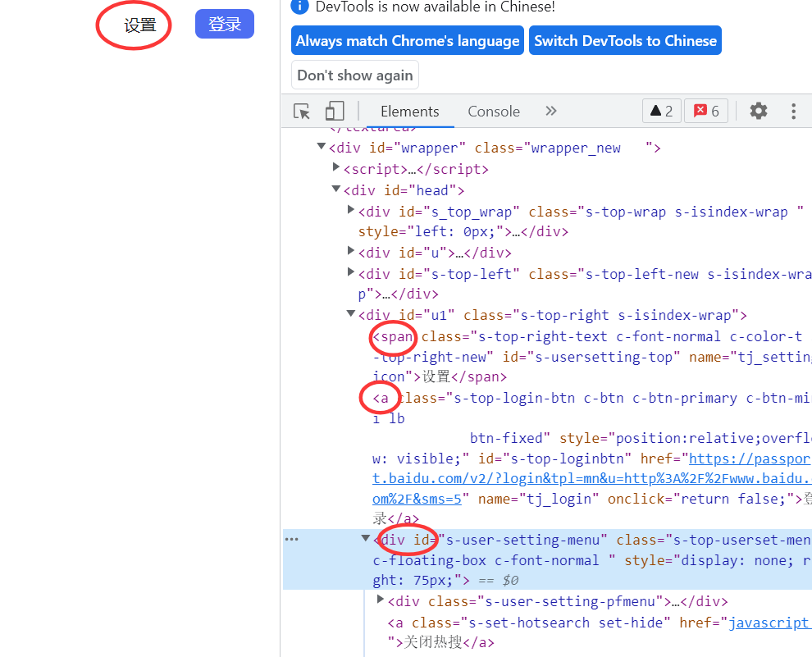Click the javascript href link in s-set-hotsearch

coord(769,623)
